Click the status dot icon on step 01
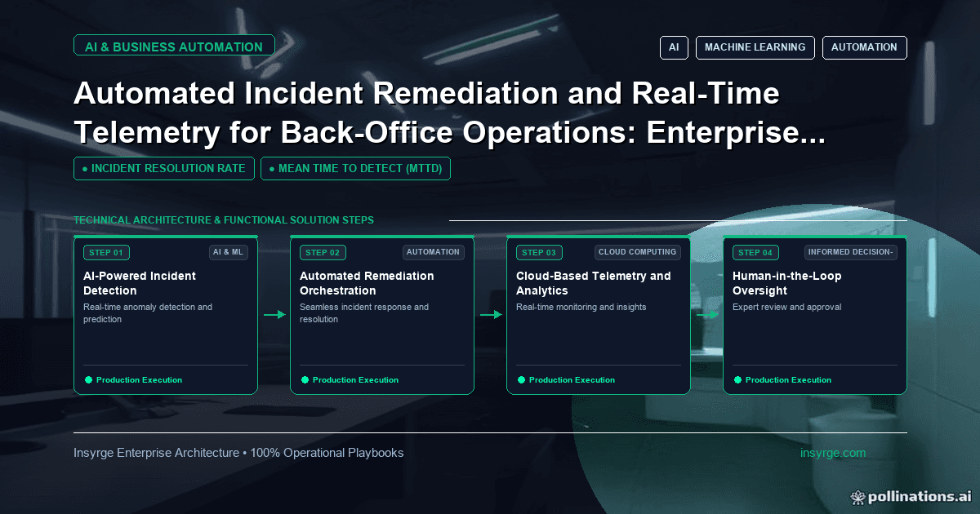 [x=88, y=379]
